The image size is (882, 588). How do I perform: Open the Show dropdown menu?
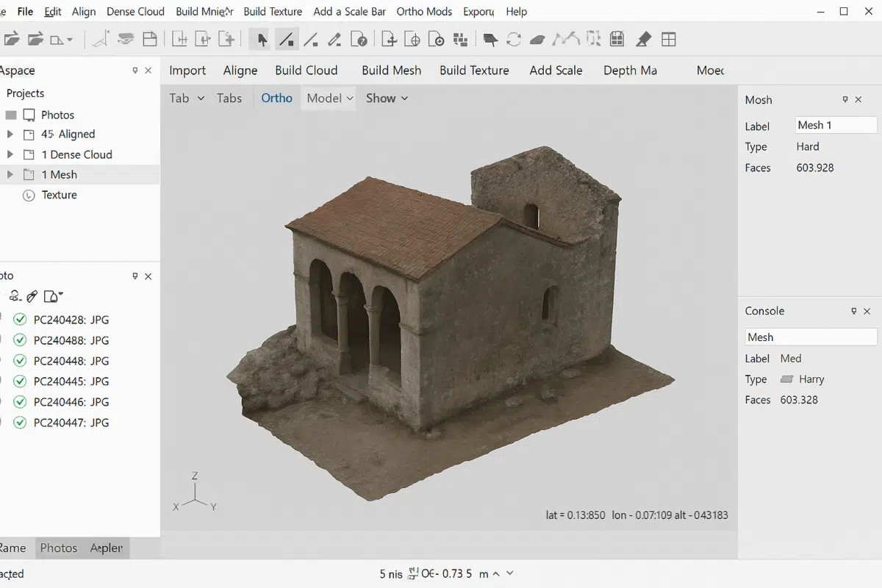(387, 98)
